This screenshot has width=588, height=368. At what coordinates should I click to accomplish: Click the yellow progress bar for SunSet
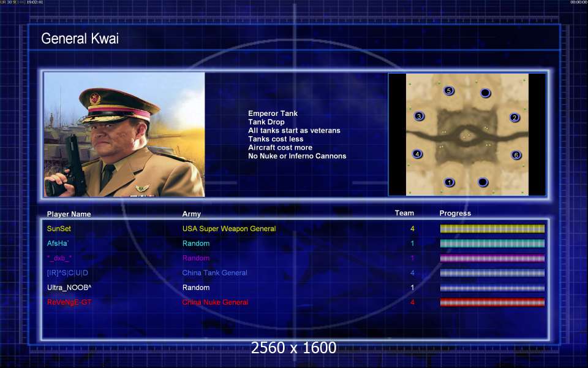click(492, 229)
